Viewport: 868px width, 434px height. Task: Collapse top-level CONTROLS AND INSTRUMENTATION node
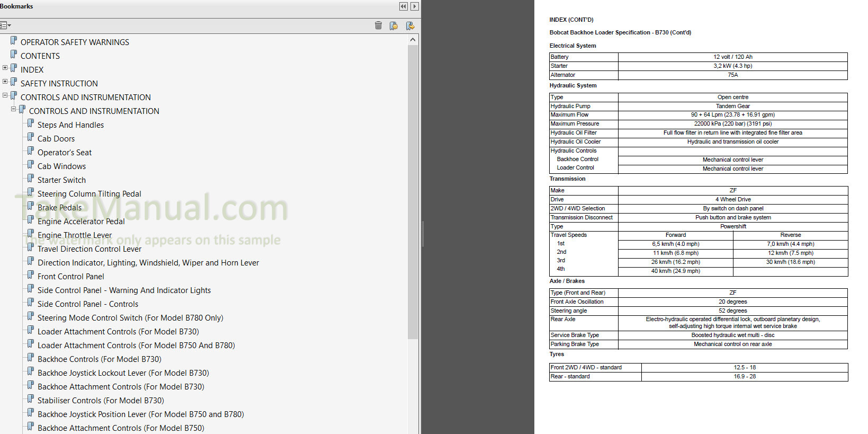pos(5,95)
